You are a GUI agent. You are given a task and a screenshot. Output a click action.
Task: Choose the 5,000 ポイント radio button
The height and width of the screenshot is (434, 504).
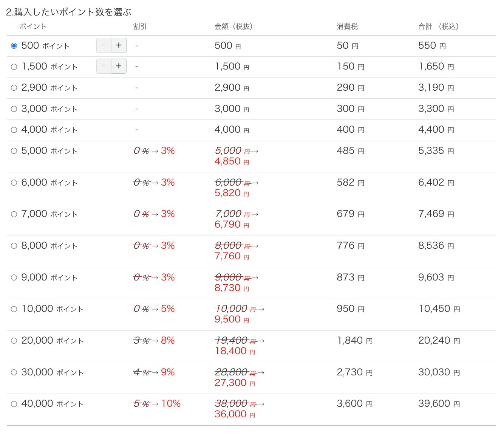click(14, 151)
